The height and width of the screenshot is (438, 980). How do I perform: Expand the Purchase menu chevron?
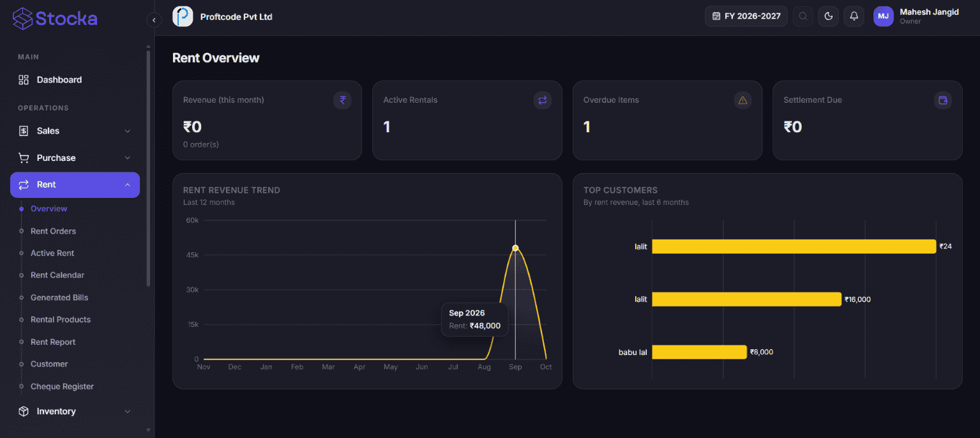tap(127, 158)
